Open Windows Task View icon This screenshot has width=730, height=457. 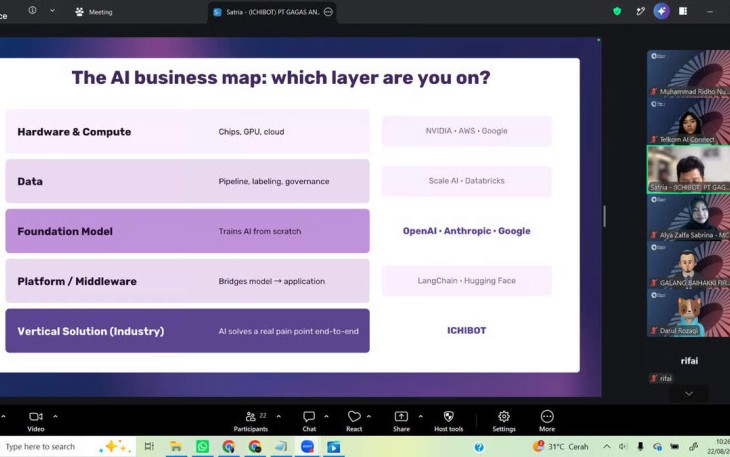click(x=149, y=447)
